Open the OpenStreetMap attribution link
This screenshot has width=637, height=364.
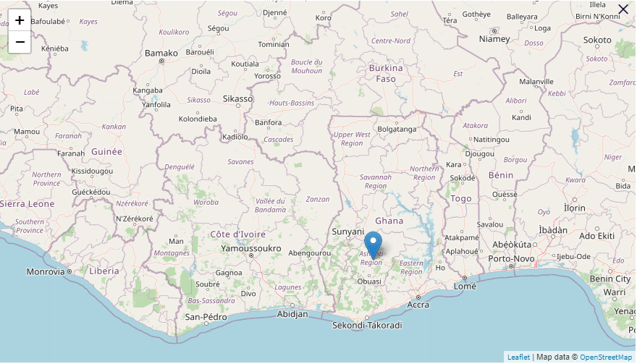click(x=605, y=357)
